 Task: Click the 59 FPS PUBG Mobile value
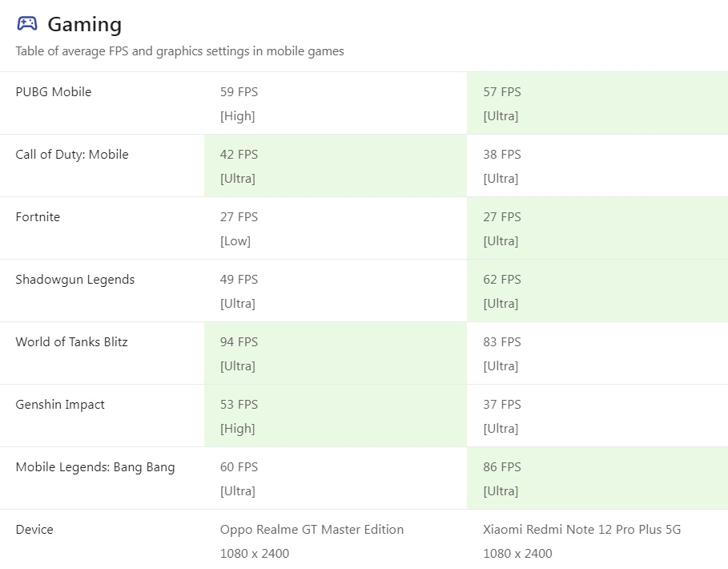click(x=239, y=92)
